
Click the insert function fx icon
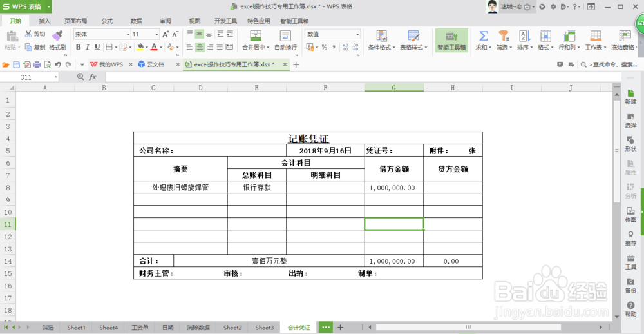93,77
